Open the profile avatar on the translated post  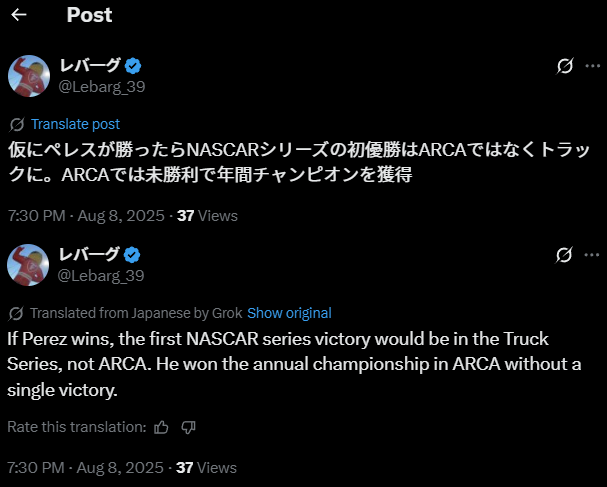point(29,264)
